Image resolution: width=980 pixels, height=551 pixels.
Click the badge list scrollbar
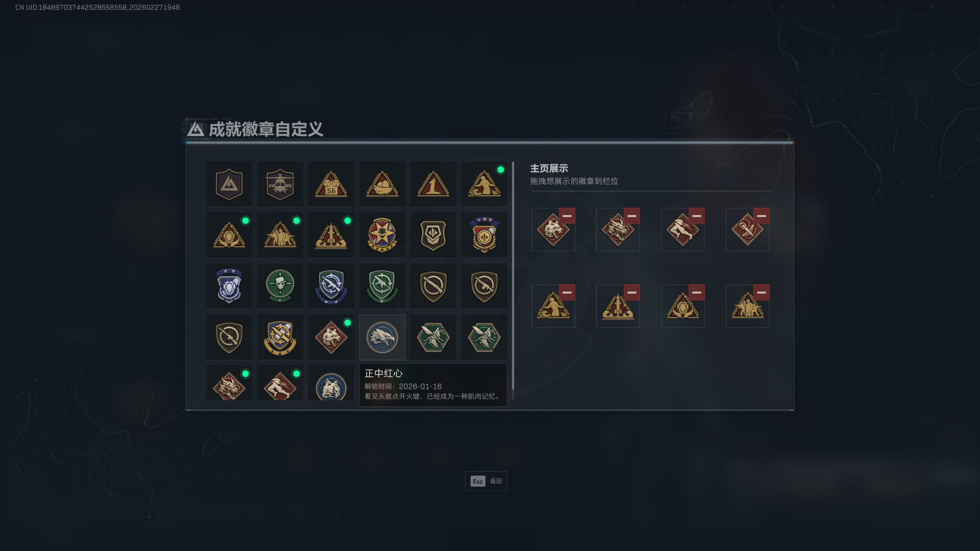[513, 280]
